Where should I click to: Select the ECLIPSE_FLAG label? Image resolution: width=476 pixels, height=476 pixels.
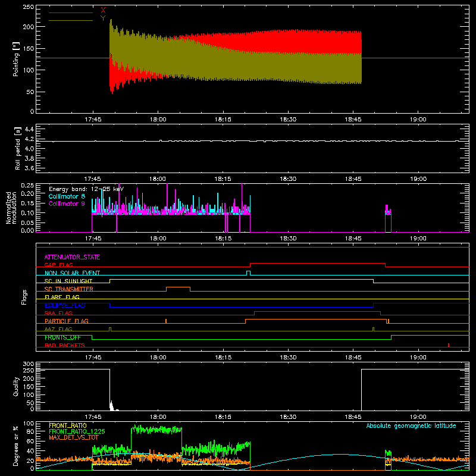click(x=65, y=305)
